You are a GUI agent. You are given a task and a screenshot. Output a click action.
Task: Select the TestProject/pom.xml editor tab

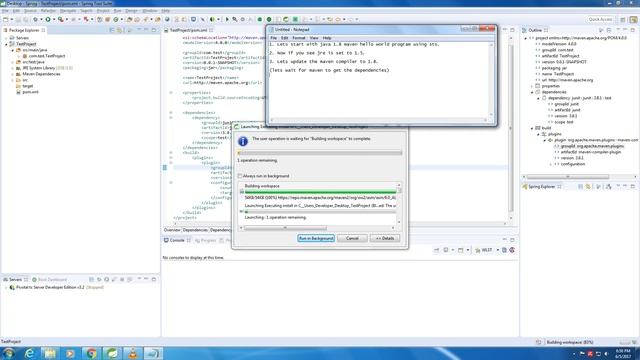(188, 30)
